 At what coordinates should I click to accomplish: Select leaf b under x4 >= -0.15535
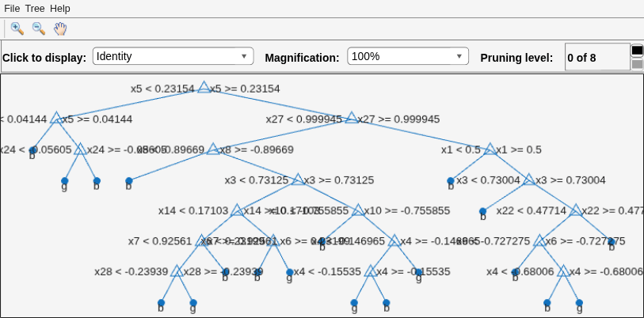[386, 303]
